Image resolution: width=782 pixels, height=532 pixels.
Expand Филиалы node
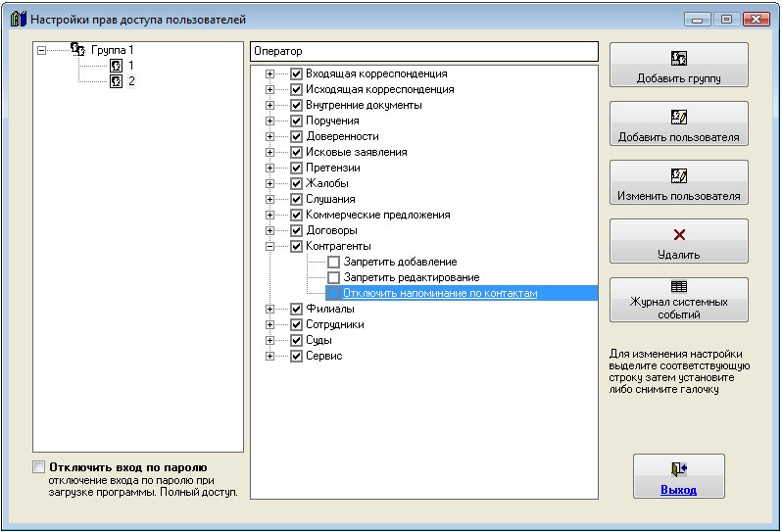click(x=269, y=310)
